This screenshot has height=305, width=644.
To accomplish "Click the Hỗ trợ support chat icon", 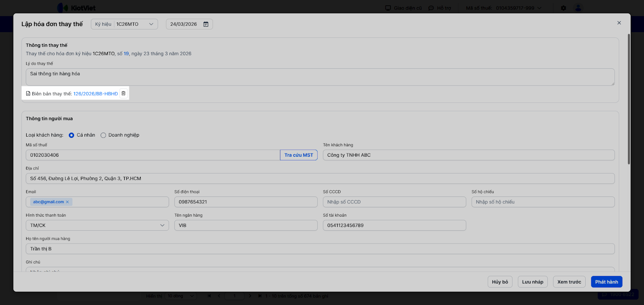I will coord(431,8).
